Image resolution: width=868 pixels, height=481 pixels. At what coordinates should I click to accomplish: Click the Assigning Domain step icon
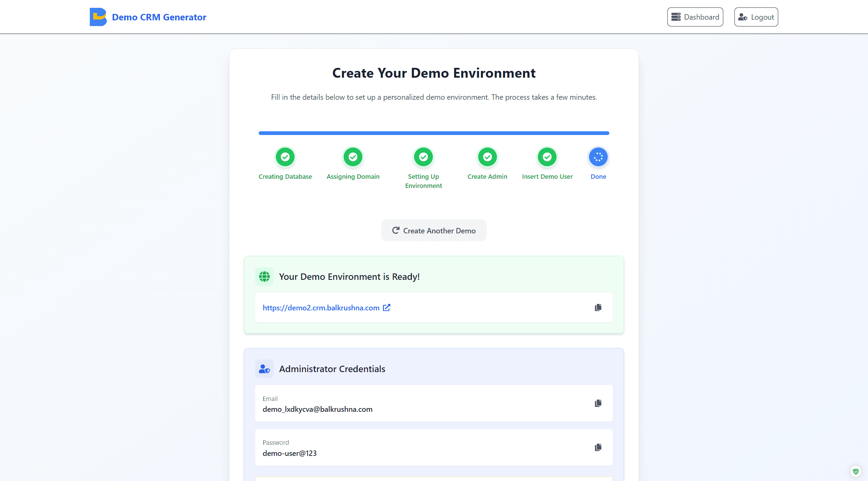point(352,157)
